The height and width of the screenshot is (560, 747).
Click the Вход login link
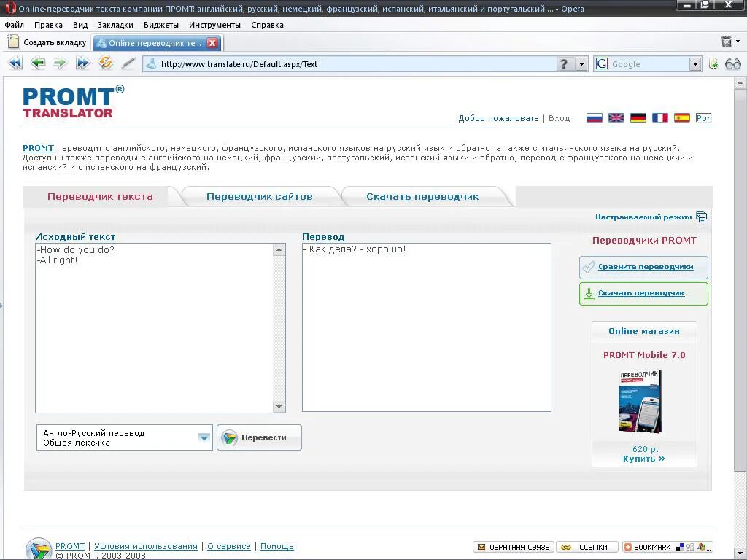[x=559, y=118]
